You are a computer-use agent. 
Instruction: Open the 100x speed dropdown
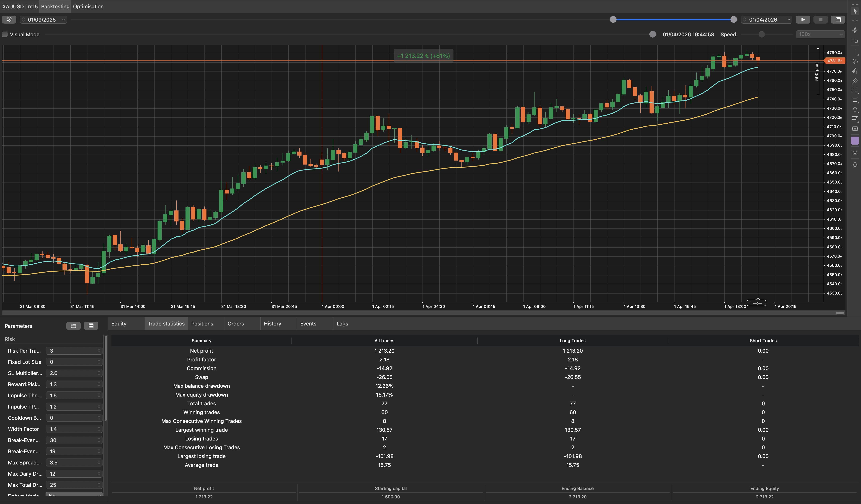click(820, 34)
